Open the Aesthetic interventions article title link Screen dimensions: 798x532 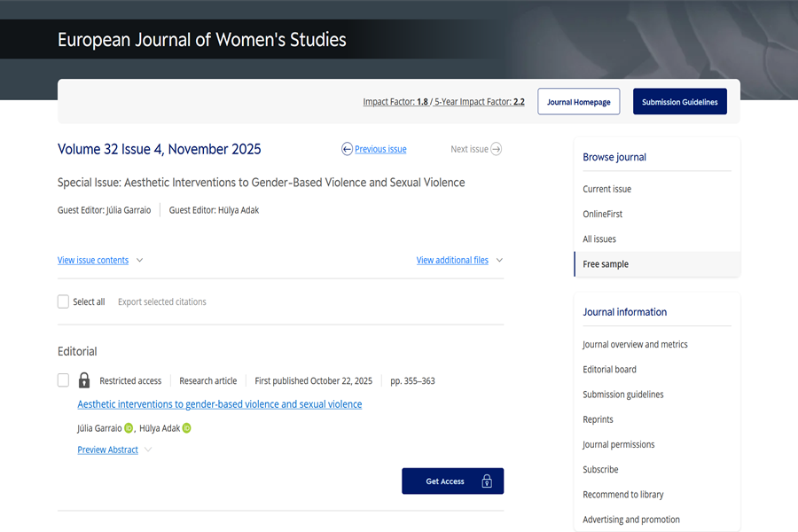click(220, 404)
